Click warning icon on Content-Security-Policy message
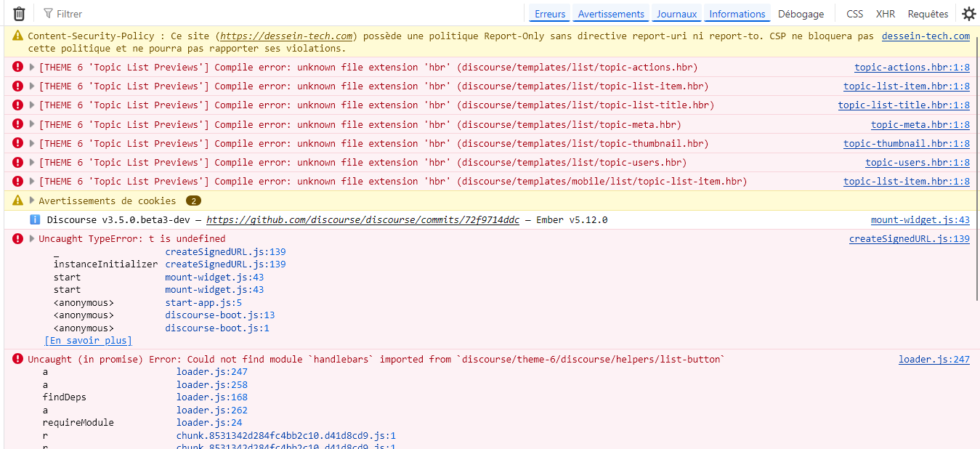The height and width of the screenshot is (449, 980). click(x=18, y=36)
